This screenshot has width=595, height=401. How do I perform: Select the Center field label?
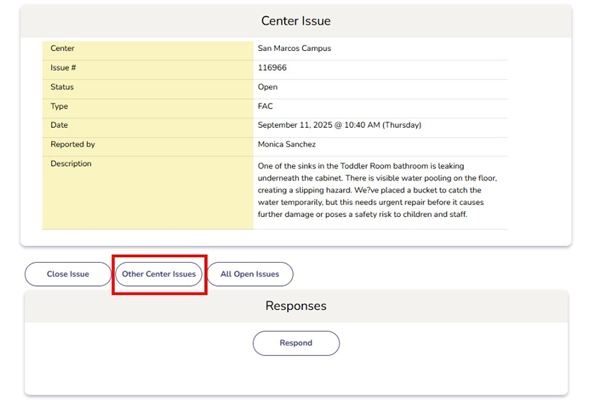coord(62,48)
